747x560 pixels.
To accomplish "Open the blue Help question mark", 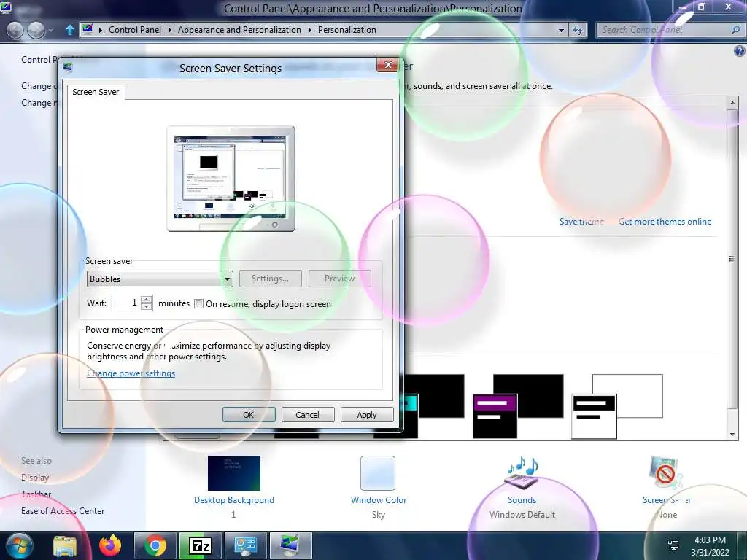I will click(x=740, y=51).
